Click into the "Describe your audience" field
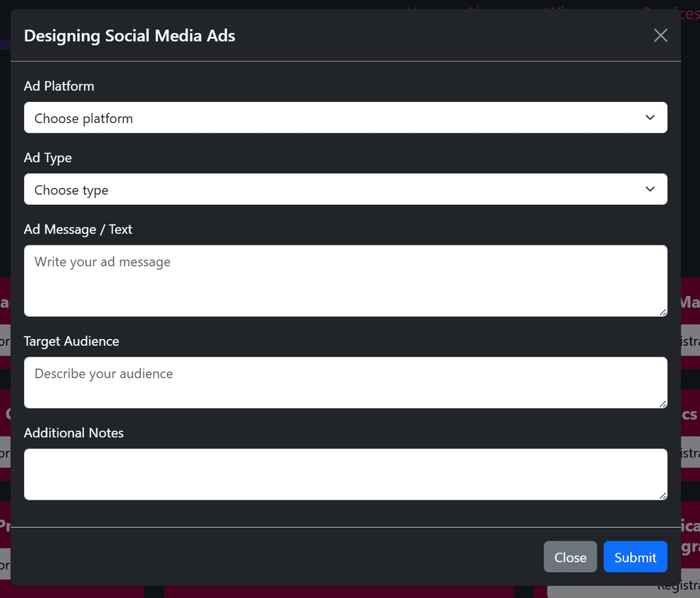700x598 pixels. (345, 383)
